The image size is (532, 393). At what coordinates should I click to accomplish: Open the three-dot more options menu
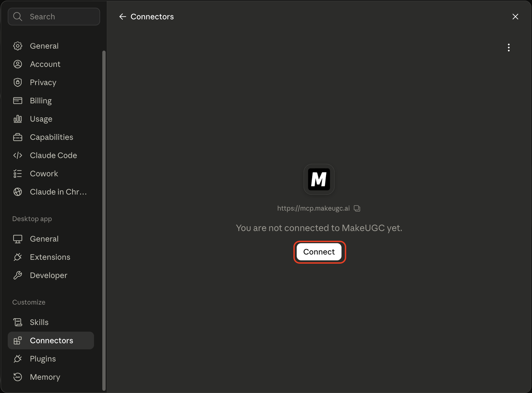pyautogui.click(x=508, y=48)
